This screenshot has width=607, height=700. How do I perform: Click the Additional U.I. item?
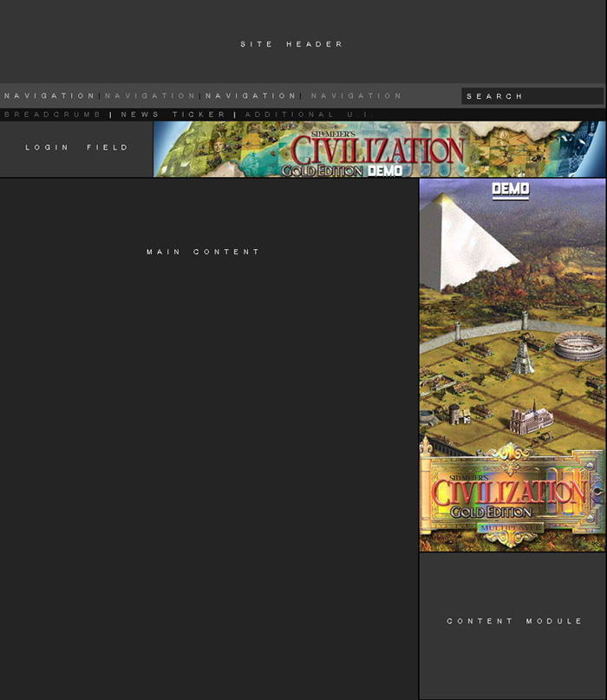tap(309, 114)
